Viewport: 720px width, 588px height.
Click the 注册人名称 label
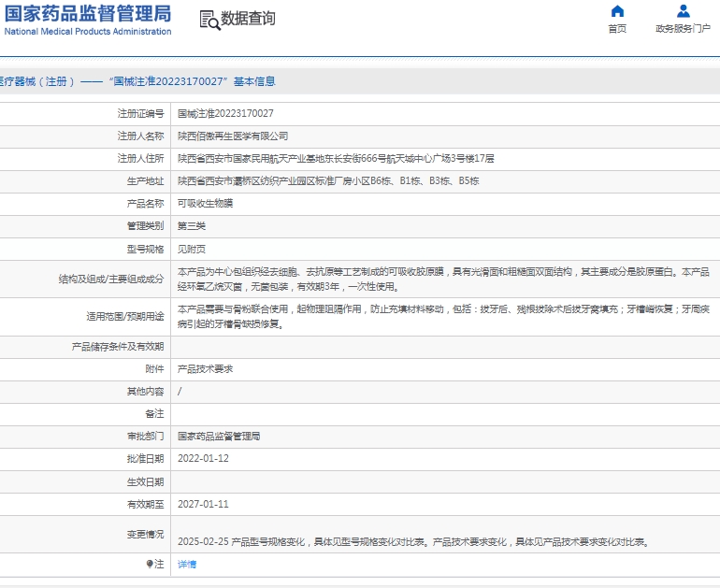coord(140,136)
